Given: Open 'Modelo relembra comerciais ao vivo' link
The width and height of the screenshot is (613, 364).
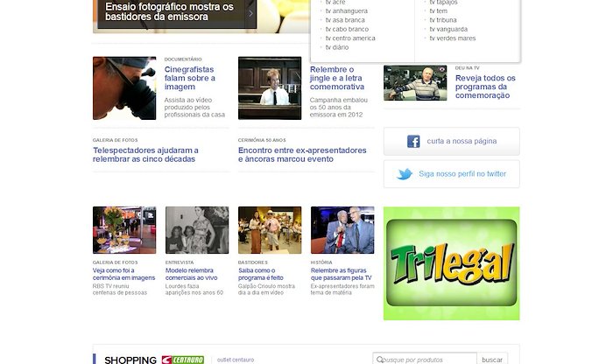Looking at the screenshot, I should coord(191,274).
